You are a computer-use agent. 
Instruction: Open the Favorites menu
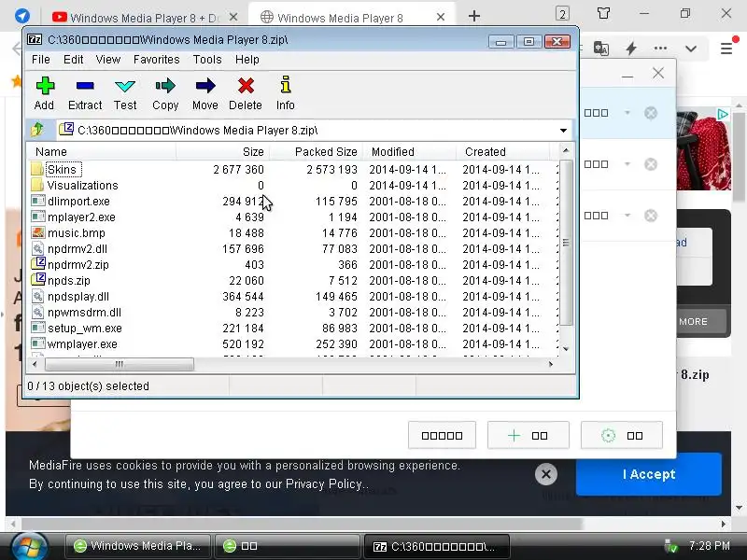pos(157,60)
